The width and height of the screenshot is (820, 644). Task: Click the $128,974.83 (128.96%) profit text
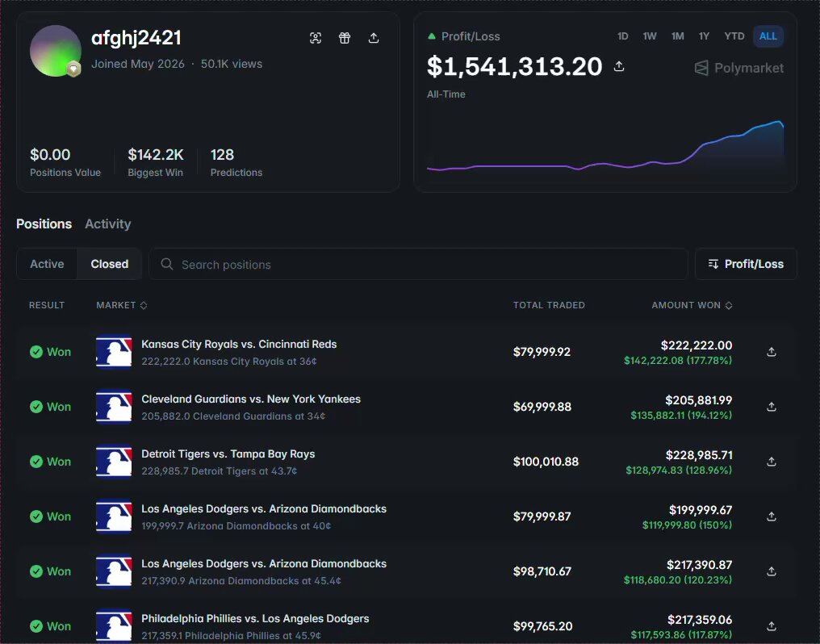click(679, 470)
